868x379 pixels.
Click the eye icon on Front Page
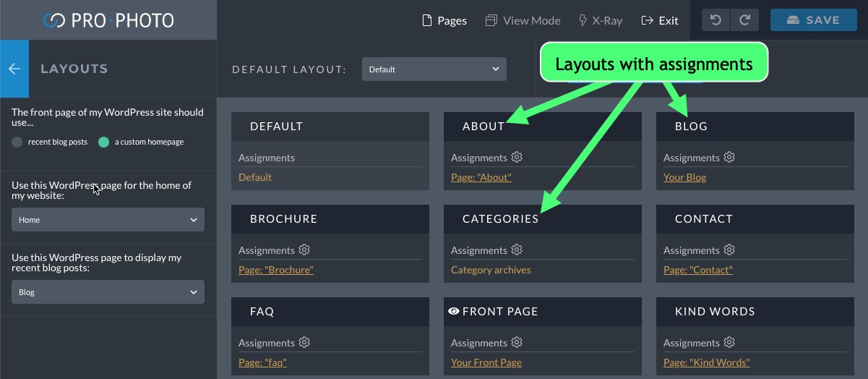(454, 311)
